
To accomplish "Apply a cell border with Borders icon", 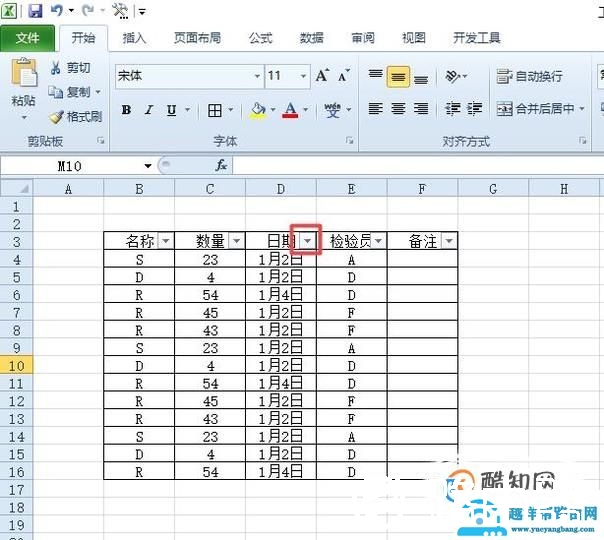I will point(215,111).
